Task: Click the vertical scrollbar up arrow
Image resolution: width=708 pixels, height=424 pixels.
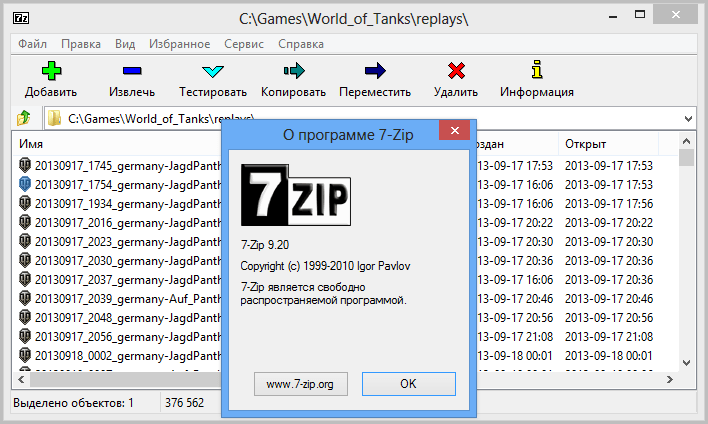Action: point(686,141)
